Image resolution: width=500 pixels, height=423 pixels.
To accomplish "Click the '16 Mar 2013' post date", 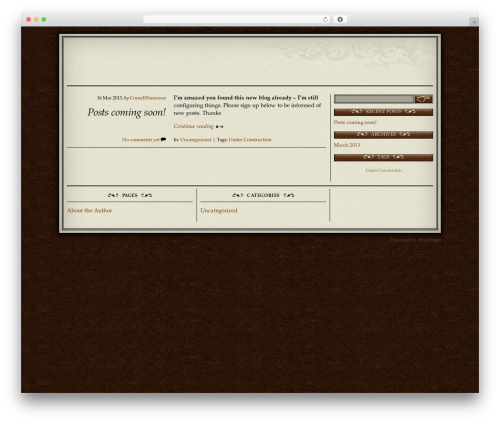I will pos(110,98).
